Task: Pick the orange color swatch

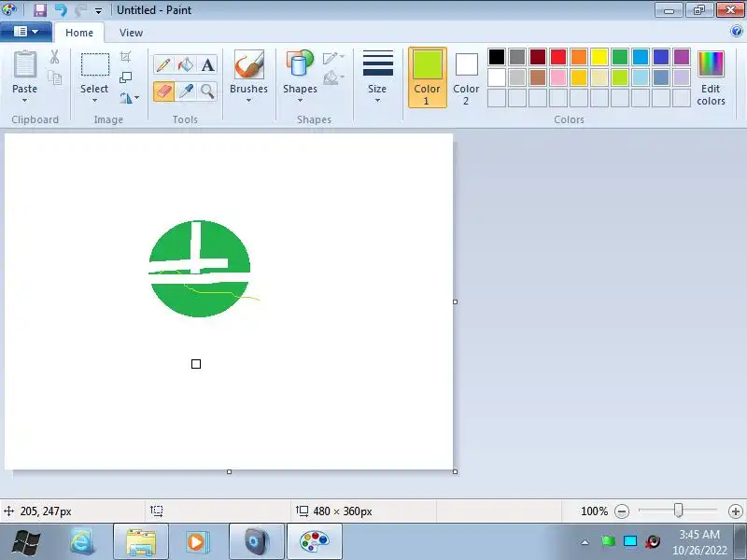Action: click(x=579, y=57)
